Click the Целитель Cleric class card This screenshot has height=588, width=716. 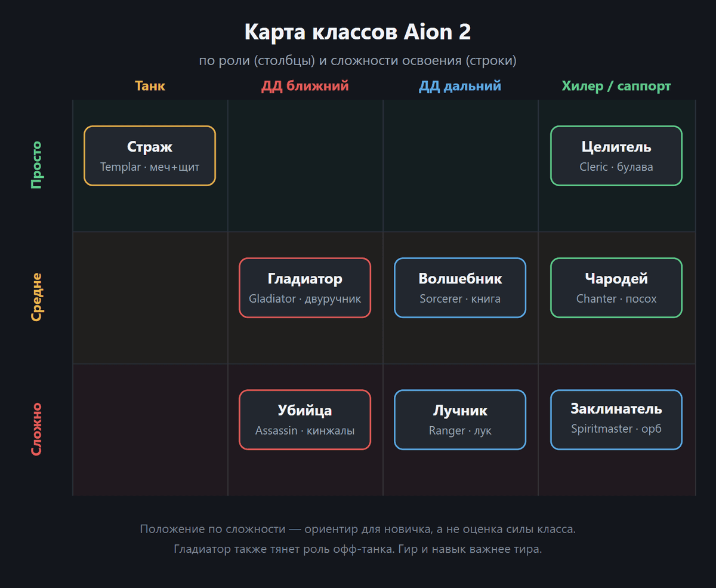pyautogui.click(x=616, y=156)
